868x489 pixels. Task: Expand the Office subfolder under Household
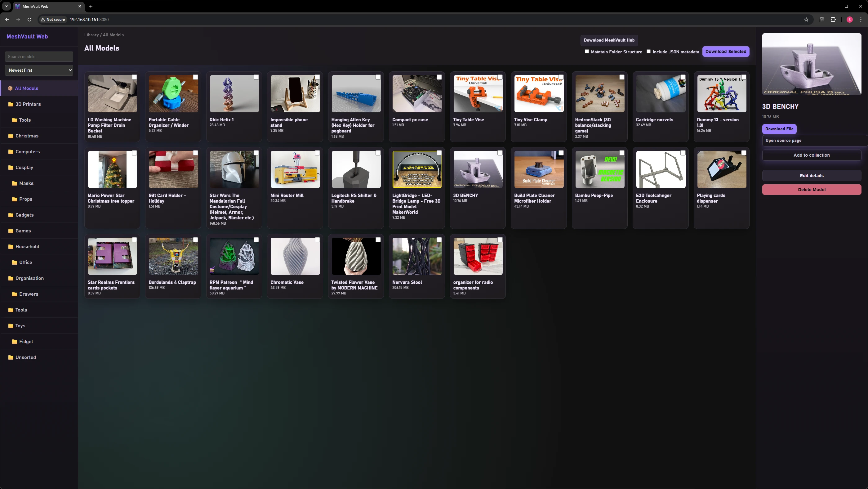click(x=25, y=262)
